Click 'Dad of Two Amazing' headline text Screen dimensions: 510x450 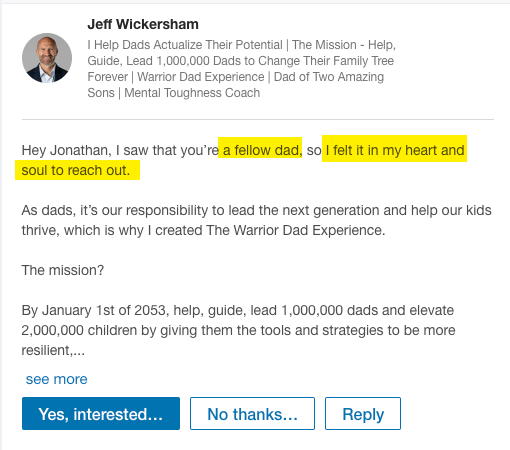pos(329,77)
